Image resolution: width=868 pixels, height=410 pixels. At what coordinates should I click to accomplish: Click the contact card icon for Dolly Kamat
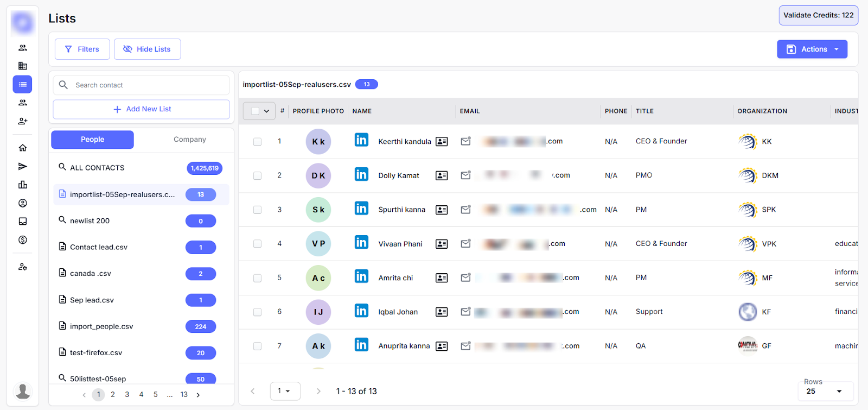[442, 175]
